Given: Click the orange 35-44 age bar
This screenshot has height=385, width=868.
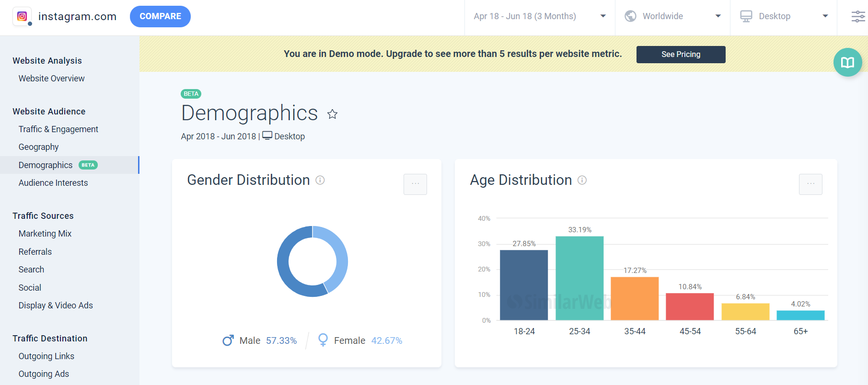Looking at the screenshot, I should [635, 298].
